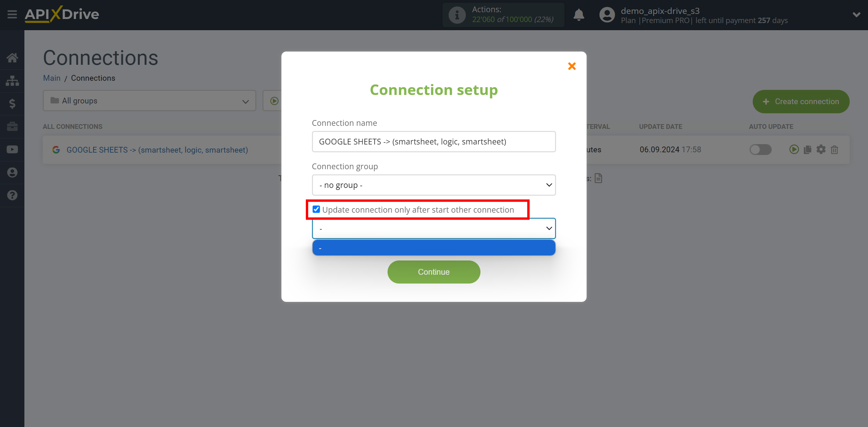
Task: Open the trigger connection selector dropdown
Action: tap(433, 228)
